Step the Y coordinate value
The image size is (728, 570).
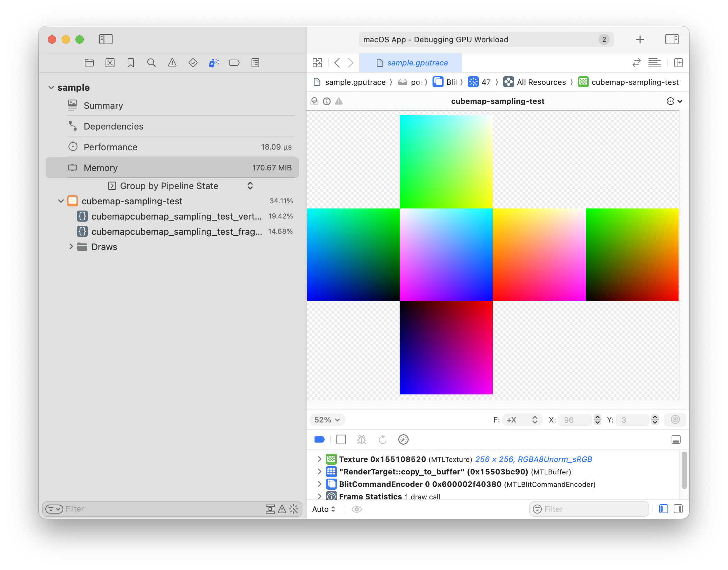pos(655,420)
